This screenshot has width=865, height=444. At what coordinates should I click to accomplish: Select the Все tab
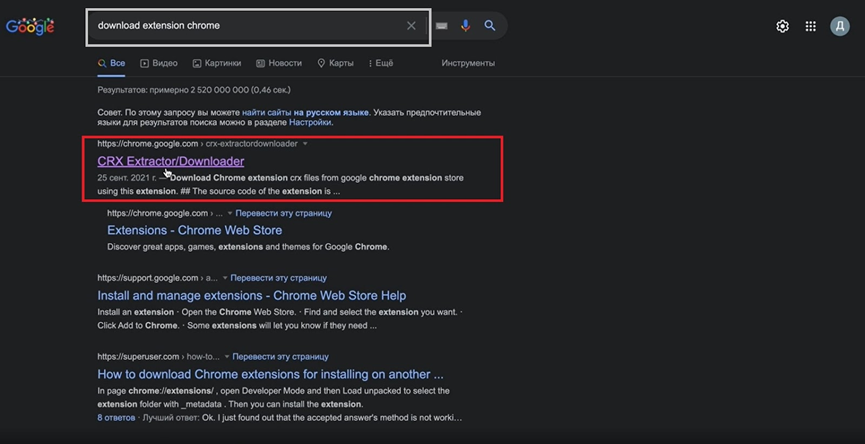pos(111,63)
